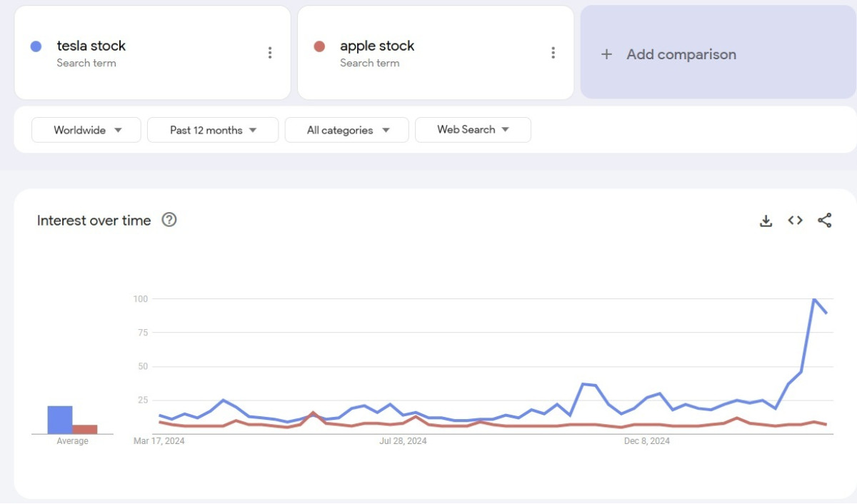The image size is (857, 504).
Task: Click the blue tesla stock color dot
Action: (36, 46)
